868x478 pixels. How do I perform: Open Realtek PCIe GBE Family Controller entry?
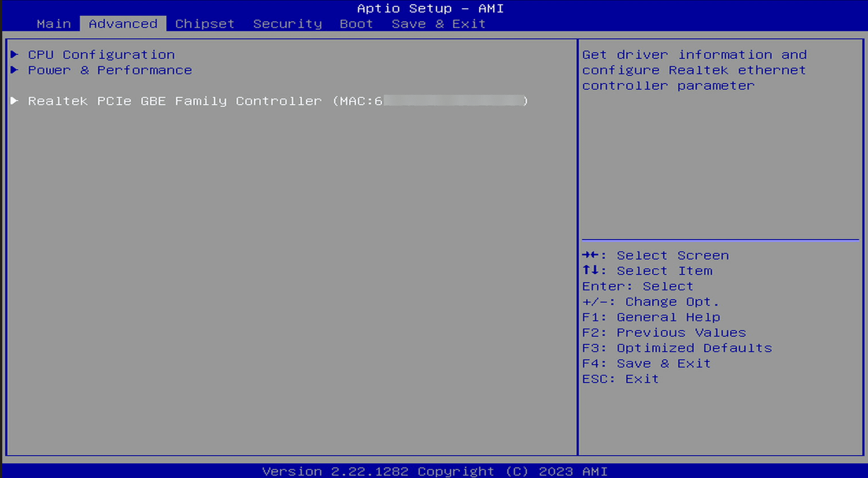(278, 101)
